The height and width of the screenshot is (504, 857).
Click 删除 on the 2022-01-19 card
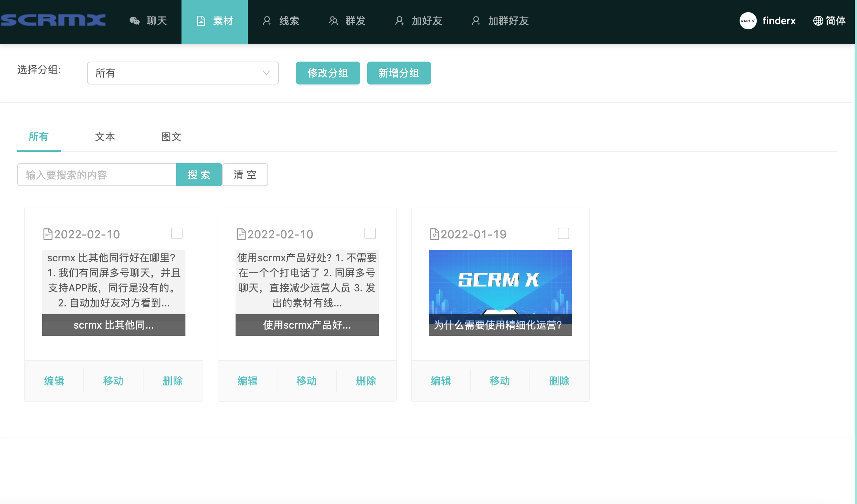[x=559, y=381]
